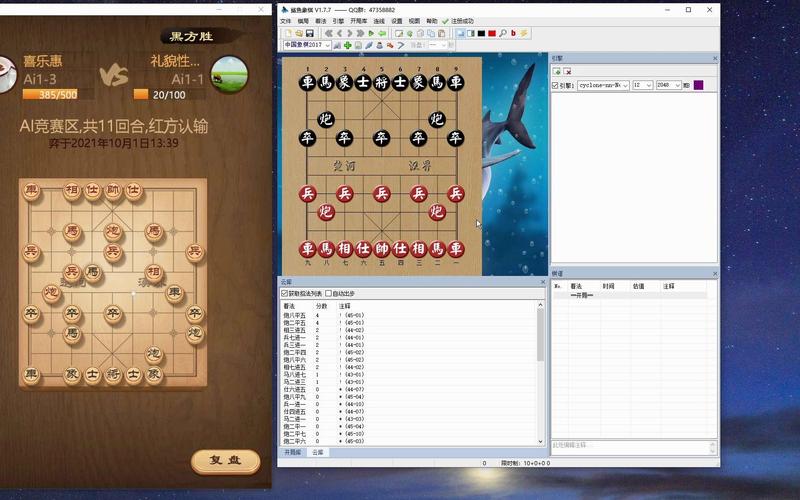The width and height of the screenshot is (800, 500).
Task: Click the paste clipboard toolbar icon
Action: click(442, 33)
